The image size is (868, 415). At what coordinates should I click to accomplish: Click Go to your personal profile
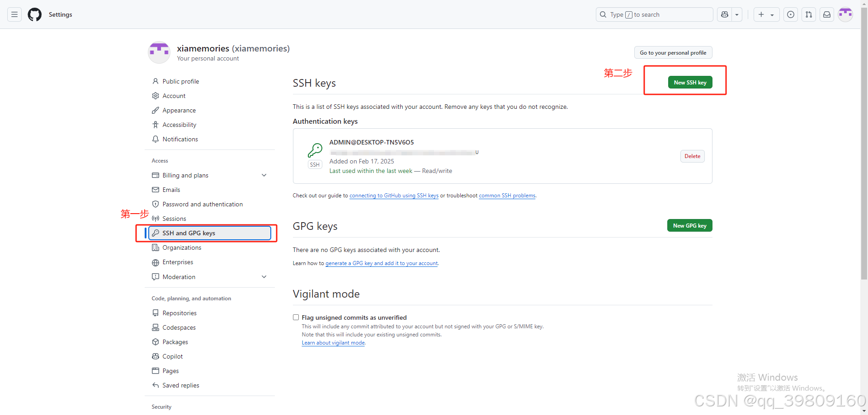pyautogui.click(x=673, y=52)
